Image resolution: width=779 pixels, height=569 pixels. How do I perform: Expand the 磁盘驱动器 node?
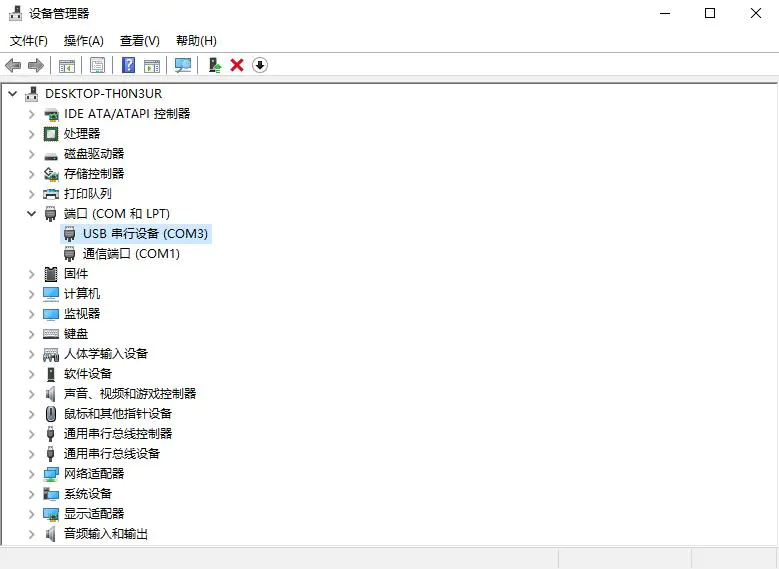pos(31,154)
